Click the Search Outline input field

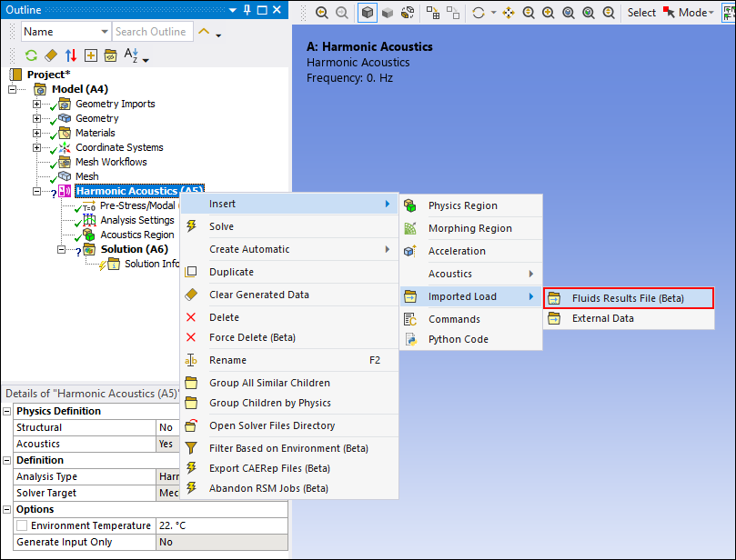click(152, 32)
